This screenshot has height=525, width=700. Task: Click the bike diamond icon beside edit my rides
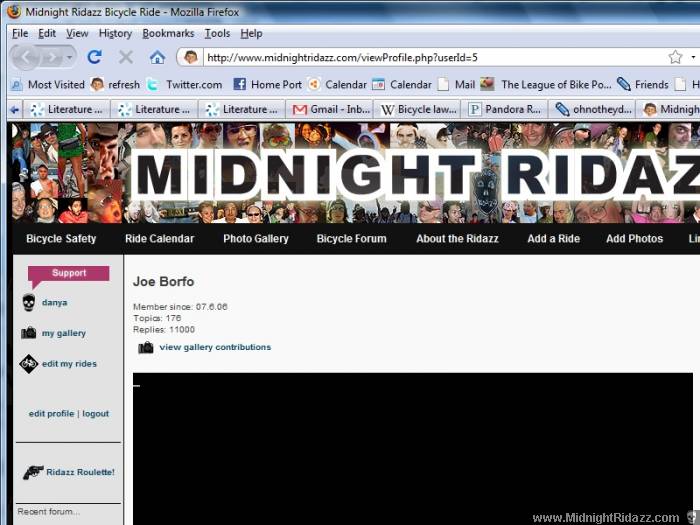(x=29, y=364)
